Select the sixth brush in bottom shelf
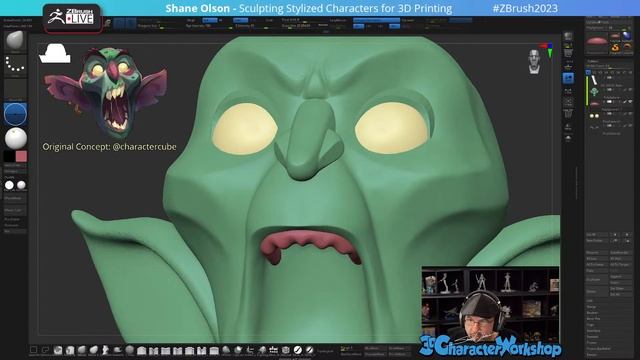Viewport: 640px width, 360px height. pyautogui.click(x=94, y=350)
